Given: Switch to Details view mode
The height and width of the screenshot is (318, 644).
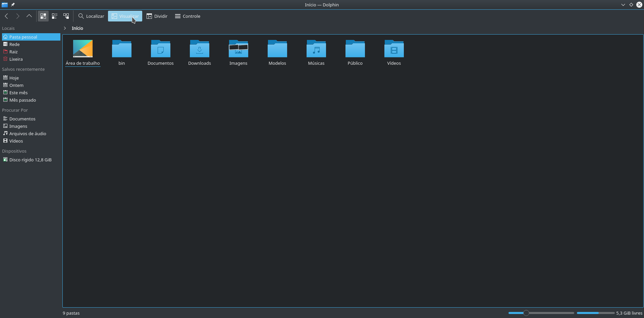Looking at the screenshot, I should (x=66, y=16).
